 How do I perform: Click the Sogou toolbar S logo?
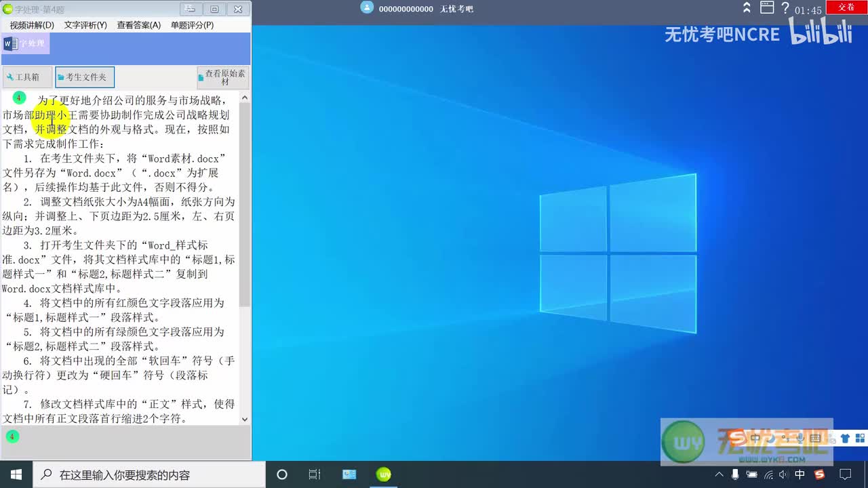(738, 438)
